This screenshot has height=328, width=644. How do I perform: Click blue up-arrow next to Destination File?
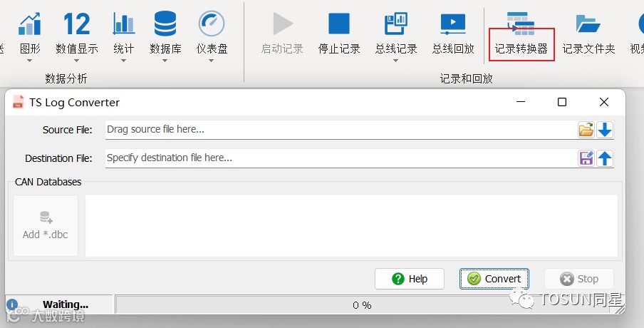605,158
